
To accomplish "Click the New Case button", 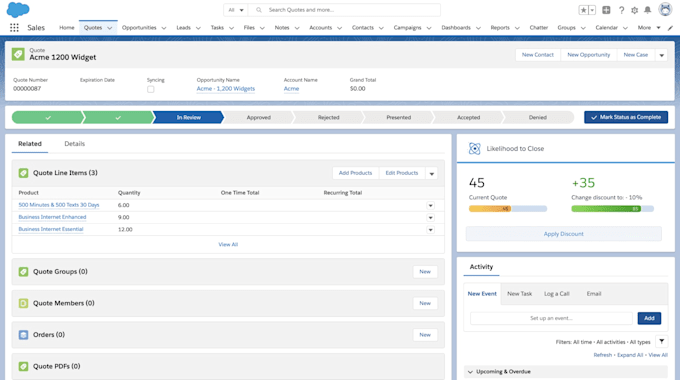I will [x=636, y=55].
